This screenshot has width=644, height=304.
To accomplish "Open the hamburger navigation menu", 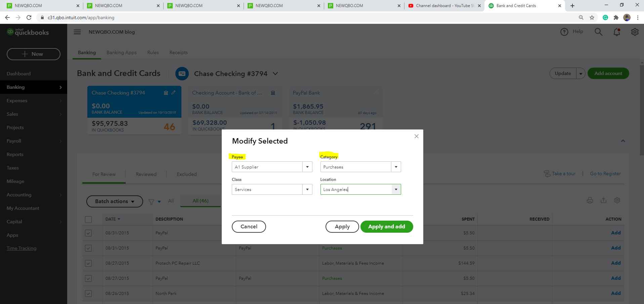I will [x=77, y=32].
